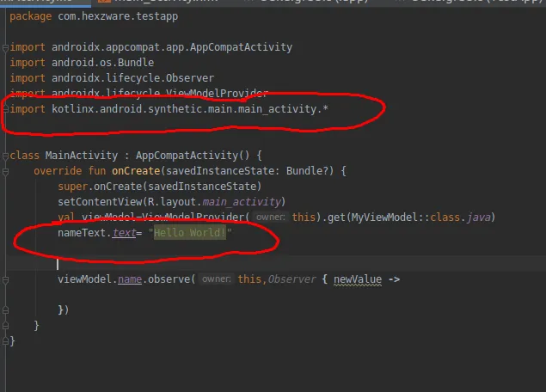Click the 'Hello World!' string literal
Viewport: 546px width, 392px height.
coord(190,233)
